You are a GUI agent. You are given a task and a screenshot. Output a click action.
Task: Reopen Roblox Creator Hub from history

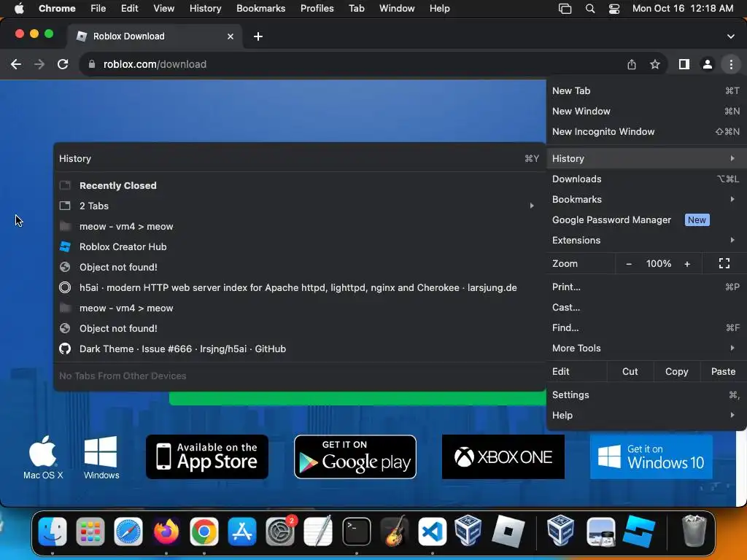[x=299, y=246]
